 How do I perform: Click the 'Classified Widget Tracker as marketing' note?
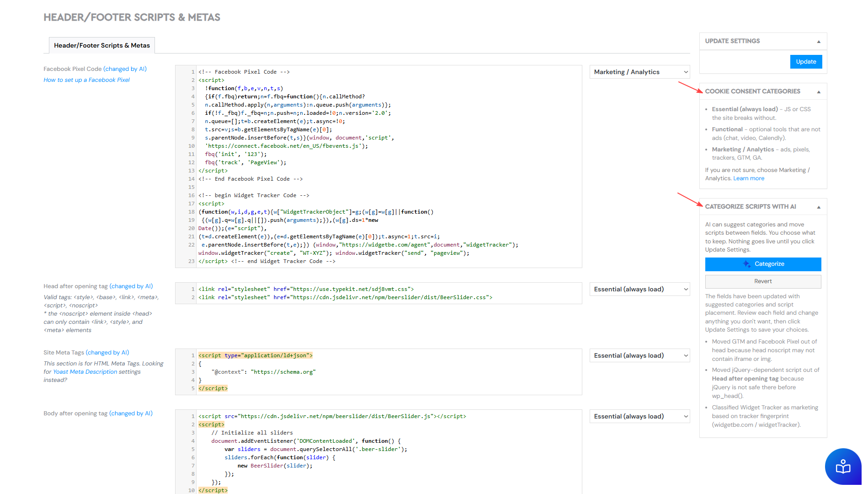pos(766,416)
